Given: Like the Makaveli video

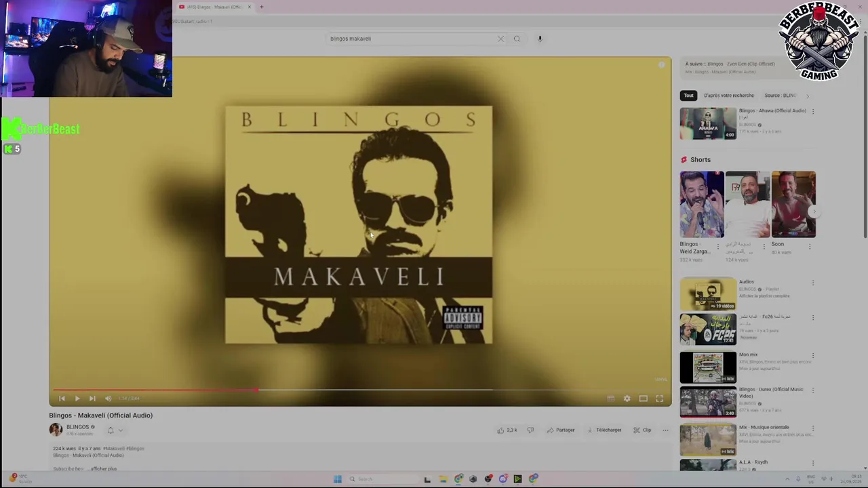Looking at the screenshot, I should [507, 430].
